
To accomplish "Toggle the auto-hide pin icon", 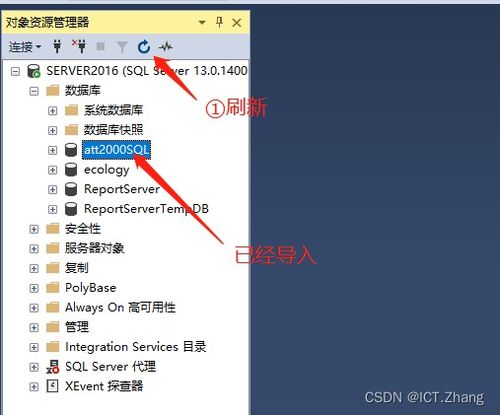I will click(219, 22).
